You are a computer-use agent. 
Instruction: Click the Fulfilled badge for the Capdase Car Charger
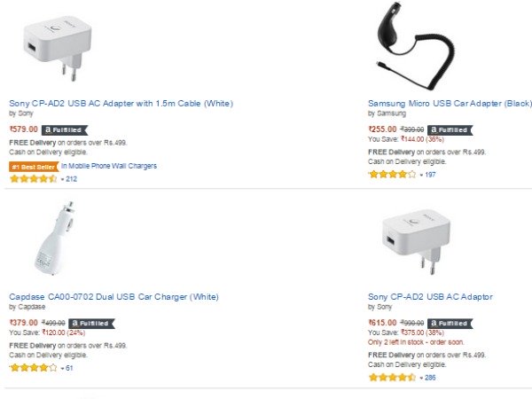tap(93, 323)
